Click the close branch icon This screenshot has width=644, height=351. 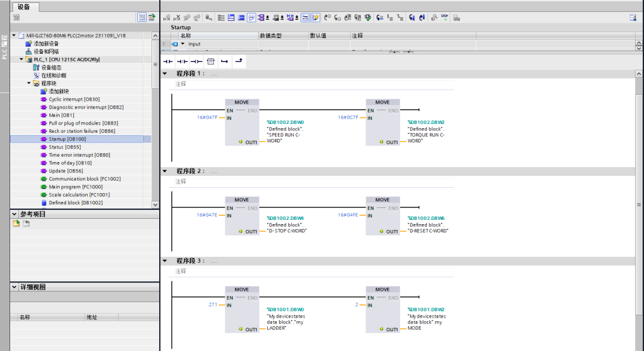(239, 61)
